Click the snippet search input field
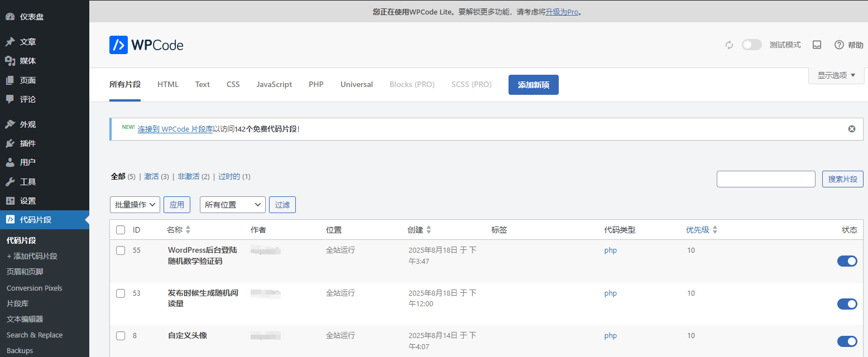 766,179
